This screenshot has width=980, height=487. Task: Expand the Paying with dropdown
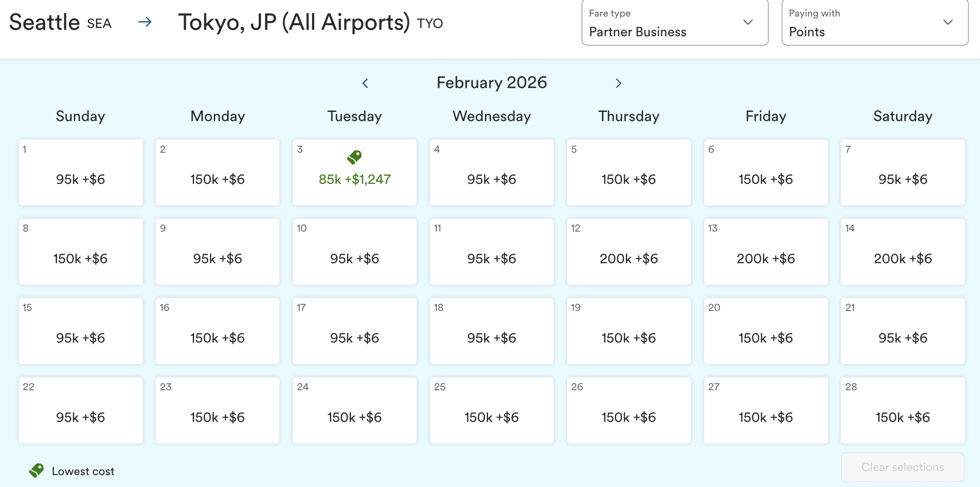(x=874, y=22)
